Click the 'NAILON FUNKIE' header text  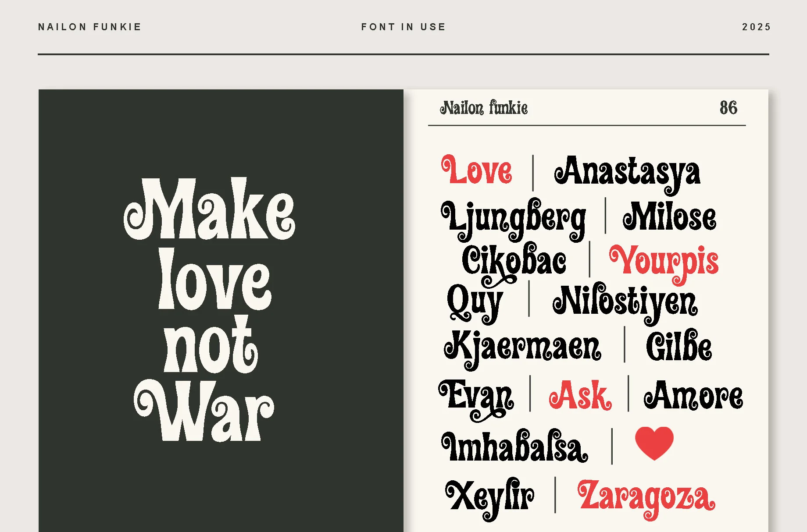(90, 27)
